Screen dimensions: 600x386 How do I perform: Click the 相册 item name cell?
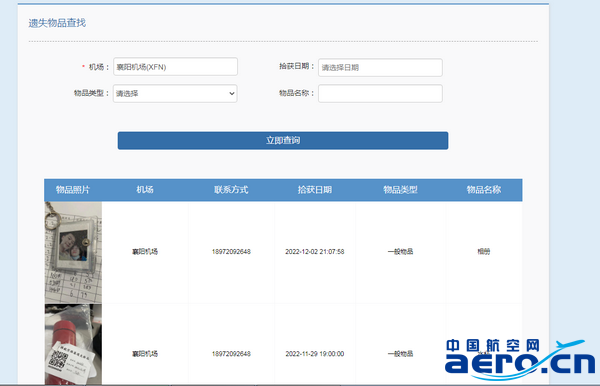point(484,252)
